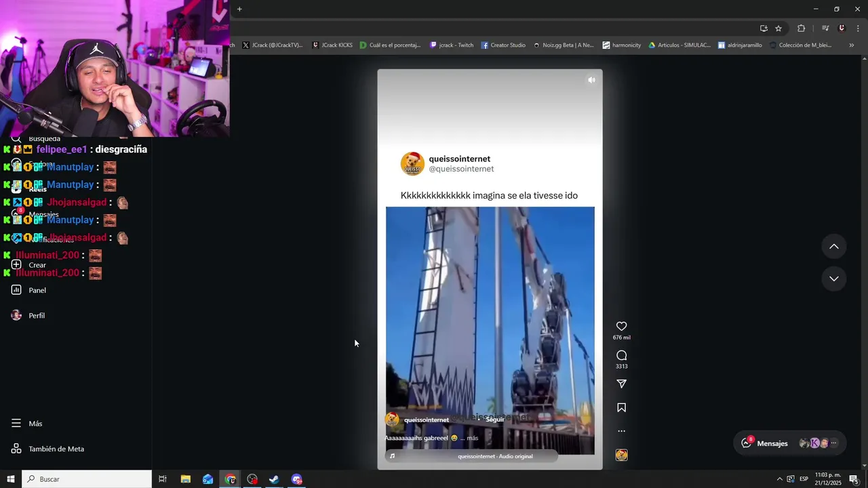Click the reel video frame
The image size is (868, 488).
point(490,330)
